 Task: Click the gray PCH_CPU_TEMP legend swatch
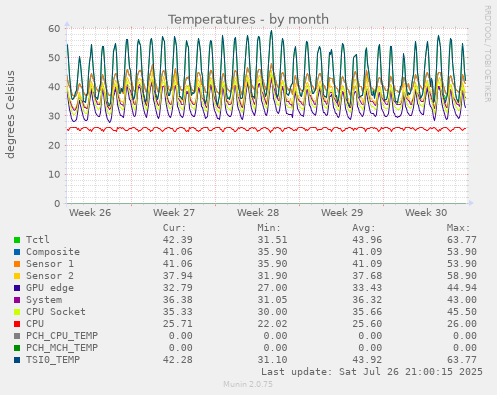tap(17, 336)
